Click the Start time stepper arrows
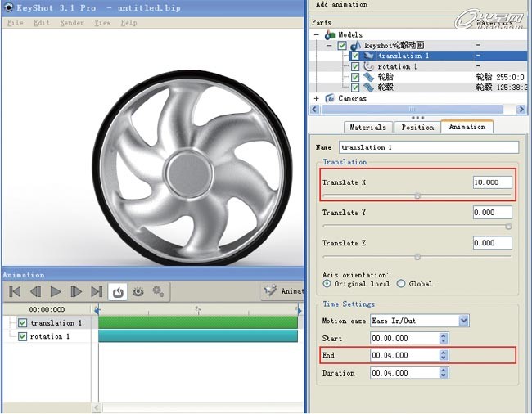532x414 pixels. (x=444, y=338)
